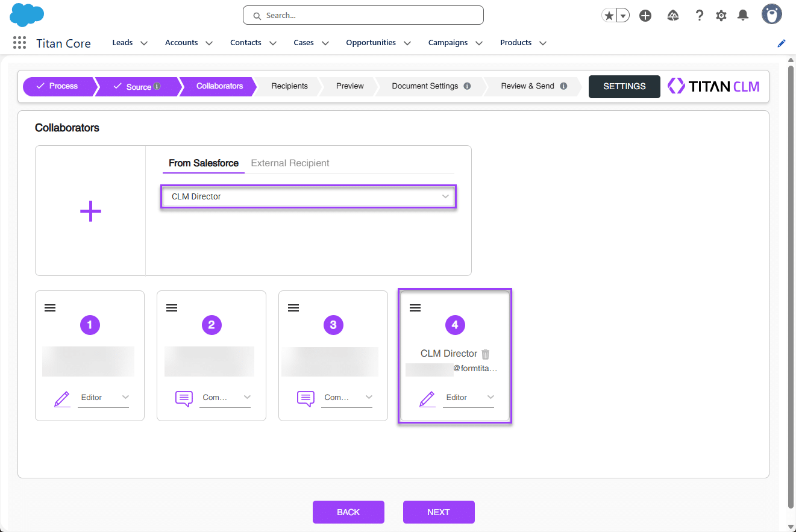Open the Salesforce App Launcher
796x532 pixels.
[18, 42]
